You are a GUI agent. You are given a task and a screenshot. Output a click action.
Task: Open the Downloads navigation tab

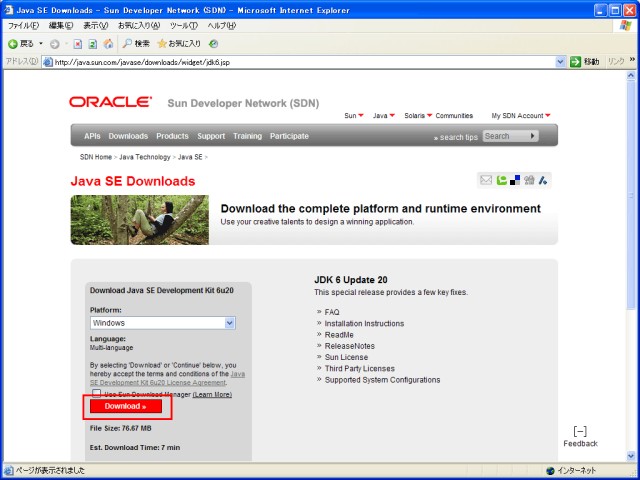click(128, 136)
